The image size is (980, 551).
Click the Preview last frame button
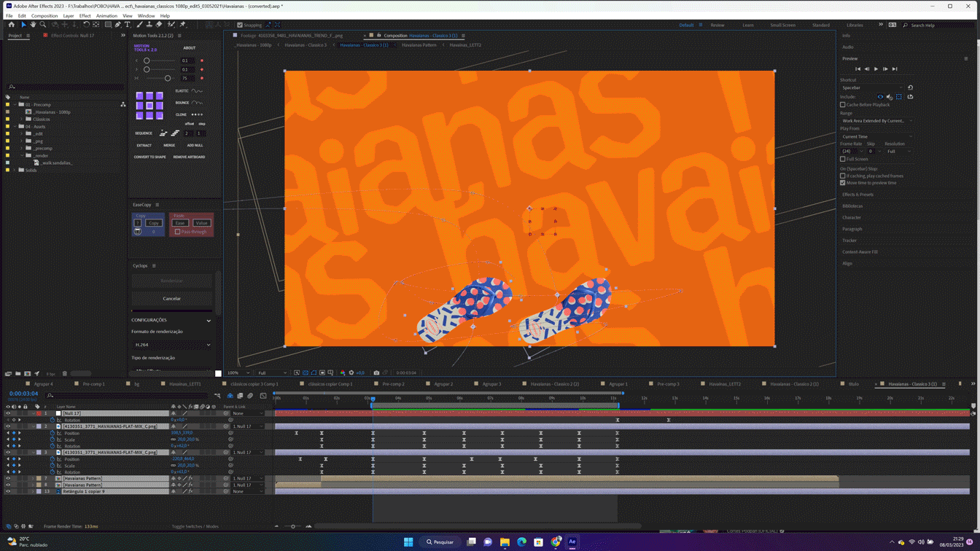[x=895, y=69]
